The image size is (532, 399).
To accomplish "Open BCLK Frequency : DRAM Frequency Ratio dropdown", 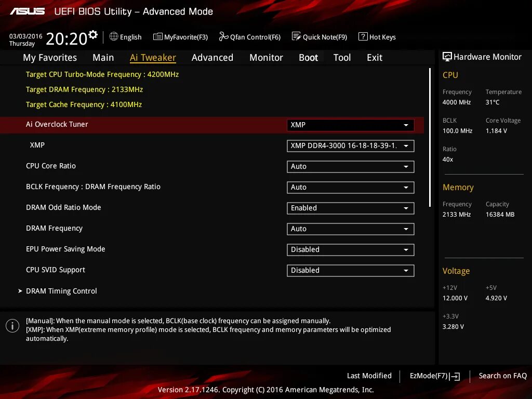I will coord(350,187).
